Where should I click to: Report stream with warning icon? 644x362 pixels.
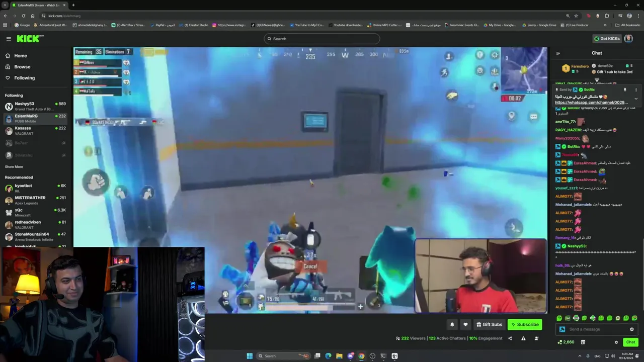point(523,338)
